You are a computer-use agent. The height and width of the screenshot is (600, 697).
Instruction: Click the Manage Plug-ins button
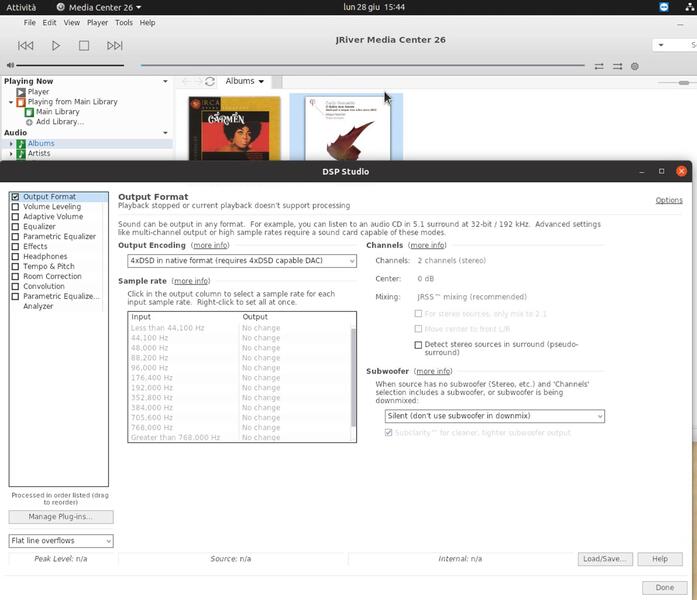pyautogui.click(x=60, y=517)
